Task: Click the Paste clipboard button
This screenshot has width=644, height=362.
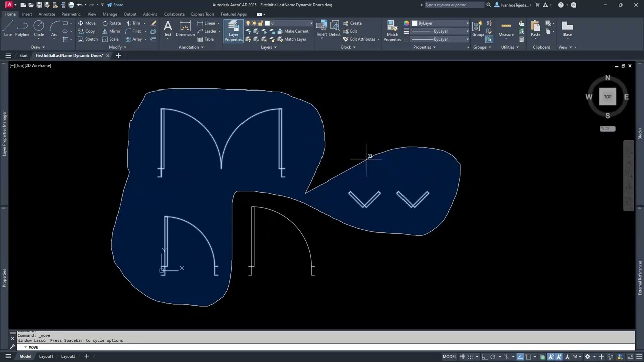Action: click(x=535, y=28)
